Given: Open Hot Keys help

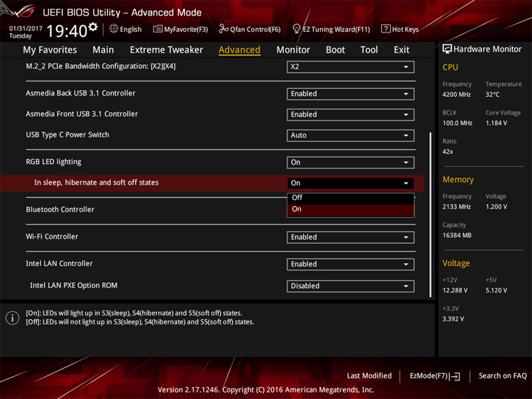Looking at the screenshot, I should tap(400, 29).
